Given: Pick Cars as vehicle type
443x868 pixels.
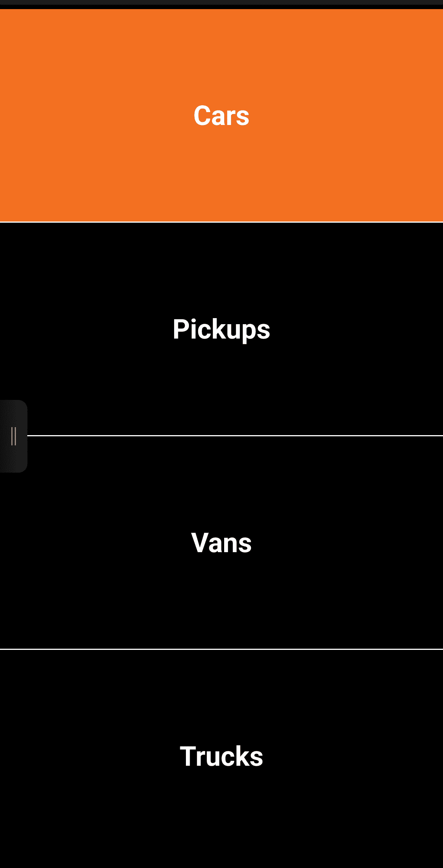Looking at the screenshot, I should 221,116.
